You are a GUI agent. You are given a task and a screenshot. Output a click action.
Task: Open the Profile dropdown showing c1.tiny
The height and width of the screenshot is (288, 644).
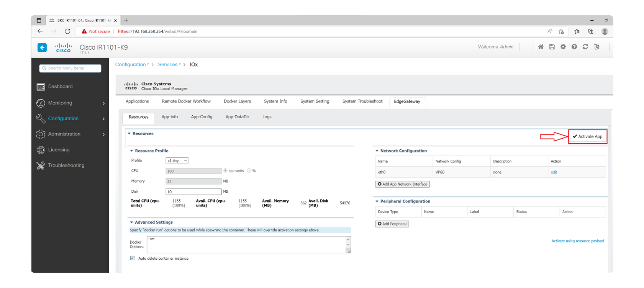[177, 161]
